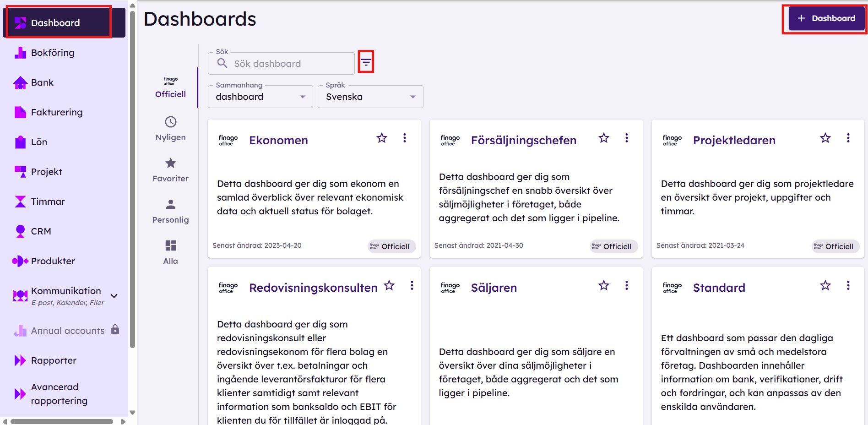Click Finago logo on Ekonomen card
This screenshot has height=425, width=868.
pyautogui.click(x=228, y=140)
